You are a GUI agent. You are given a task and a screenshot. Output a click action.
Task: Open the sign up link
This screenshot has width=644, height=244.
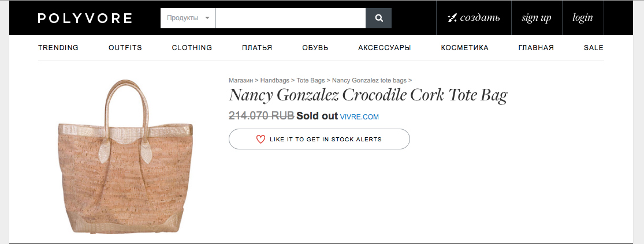536,18
